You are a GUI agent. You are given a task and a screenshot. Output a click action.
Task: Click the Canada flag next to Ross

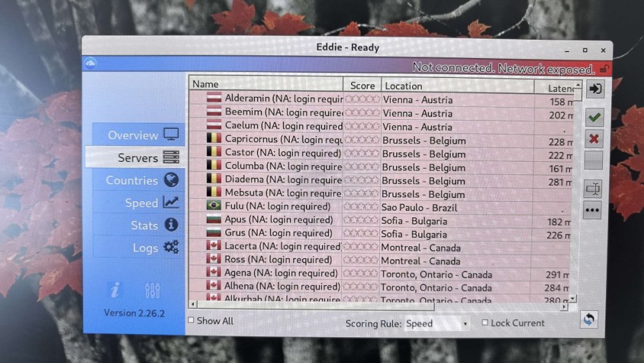(x=213, y=259)
